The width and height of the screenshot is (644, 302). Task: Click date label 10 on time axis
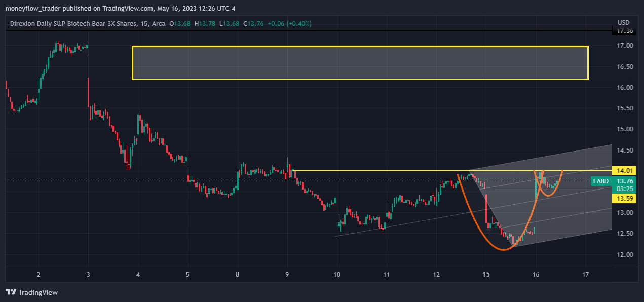[x=337, y=274]
